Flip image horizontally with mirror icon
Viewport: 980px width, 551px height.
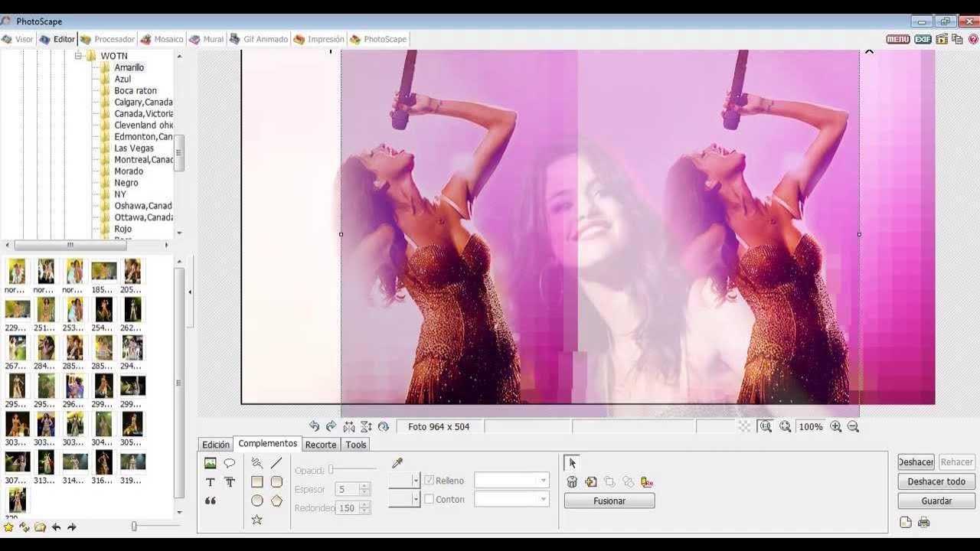349,427
